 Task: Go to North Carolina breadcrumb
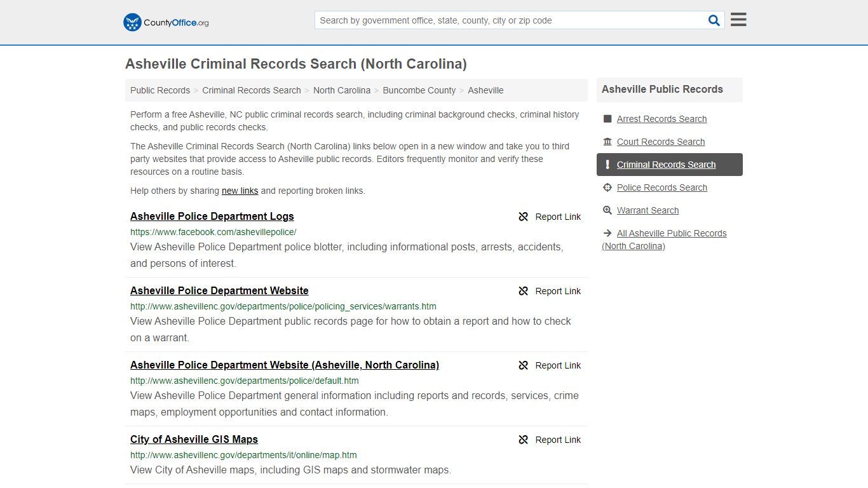pos(342,90)
